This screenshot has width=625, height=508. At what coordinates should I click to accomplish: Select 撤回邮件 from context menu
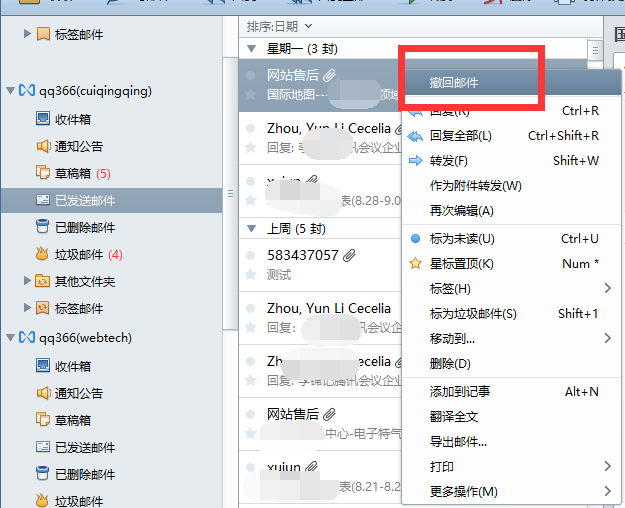(453, 83)
